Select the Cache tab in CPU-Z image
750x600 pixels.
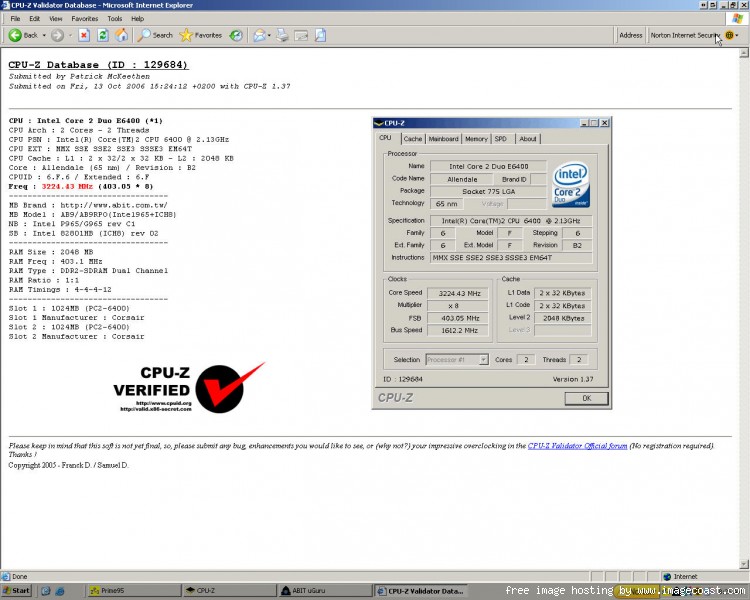click(x=412, y=139)
